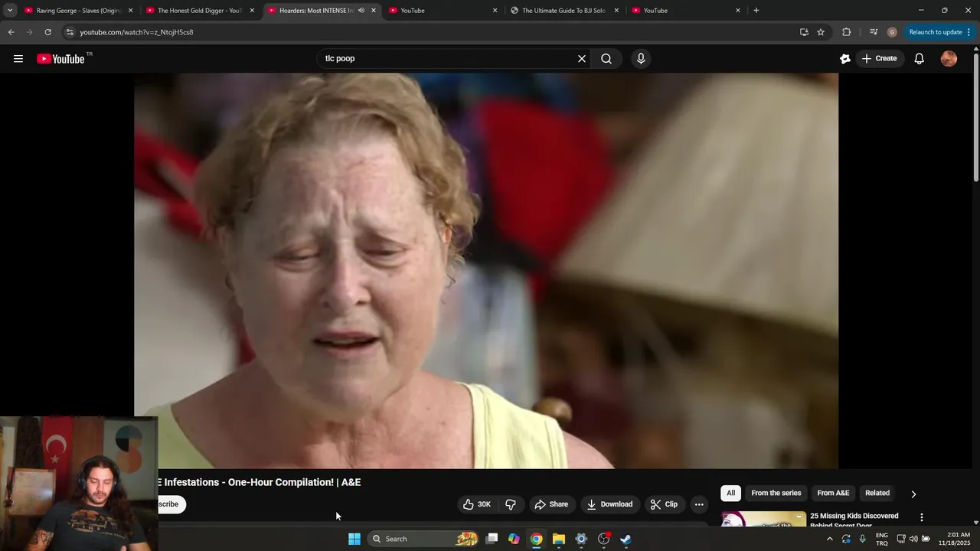Open the Settings gear taskbar icon
The width and height of the screenshot is (980, 551).
coord(581,539)
